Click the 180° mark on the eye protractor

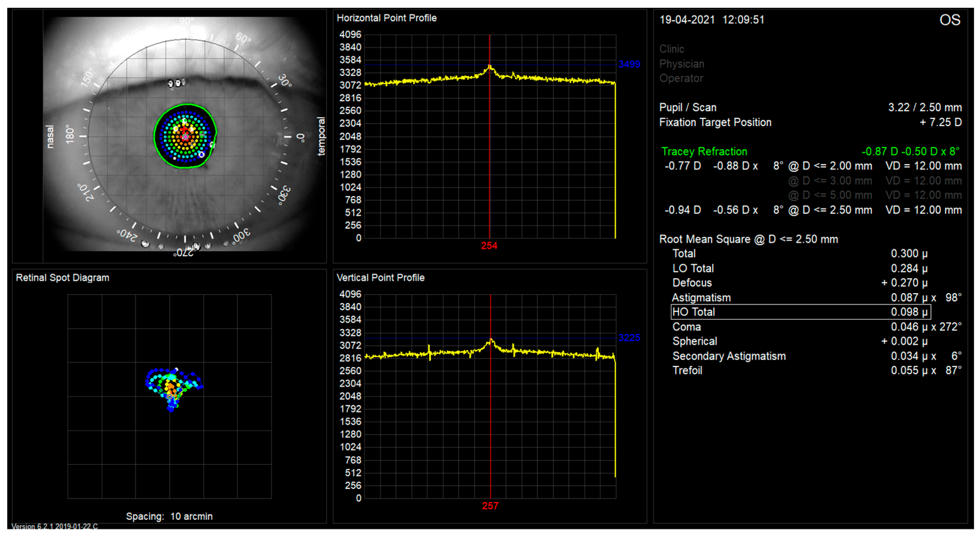(x=70, y=134)
